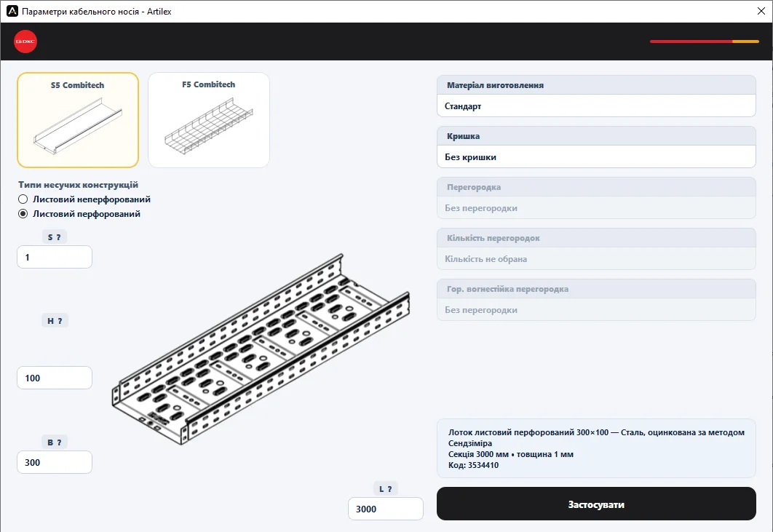
Task: Open the S ? help label
Action: (x=55, y=237)
